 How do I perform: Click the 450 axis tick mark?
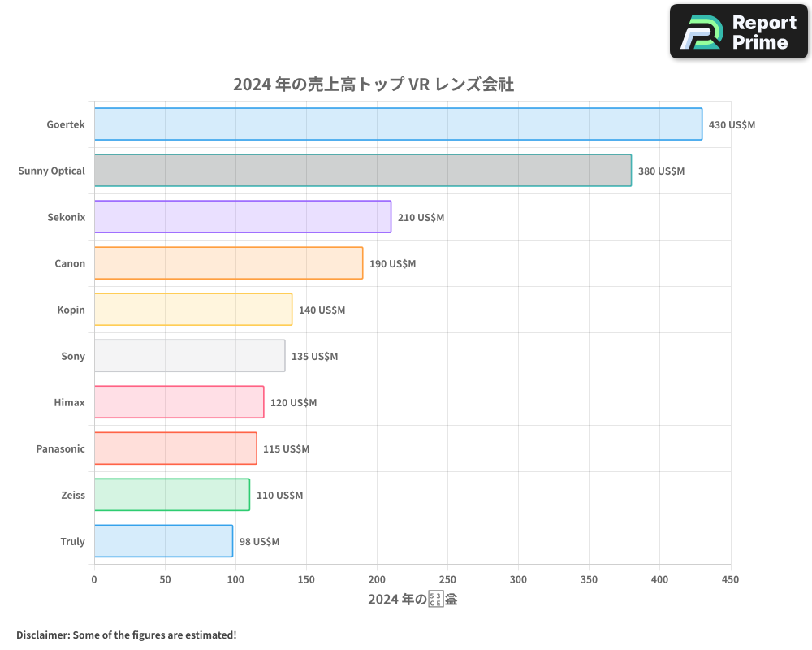pyautogui.click(x=730, y=579)
